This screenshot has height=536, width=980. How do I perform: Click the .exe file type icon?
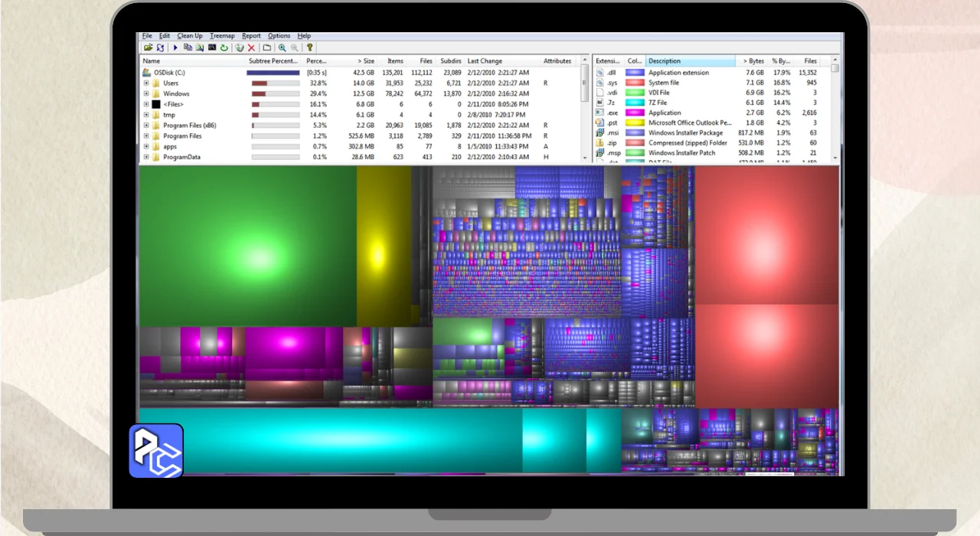[601, 113]
